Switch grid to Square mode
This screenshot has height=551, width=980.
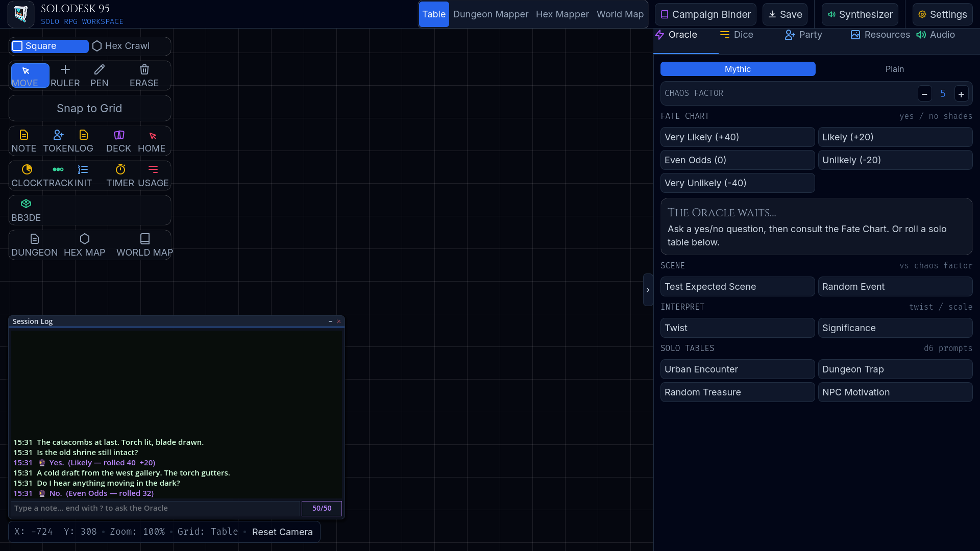tap(50, 46)
